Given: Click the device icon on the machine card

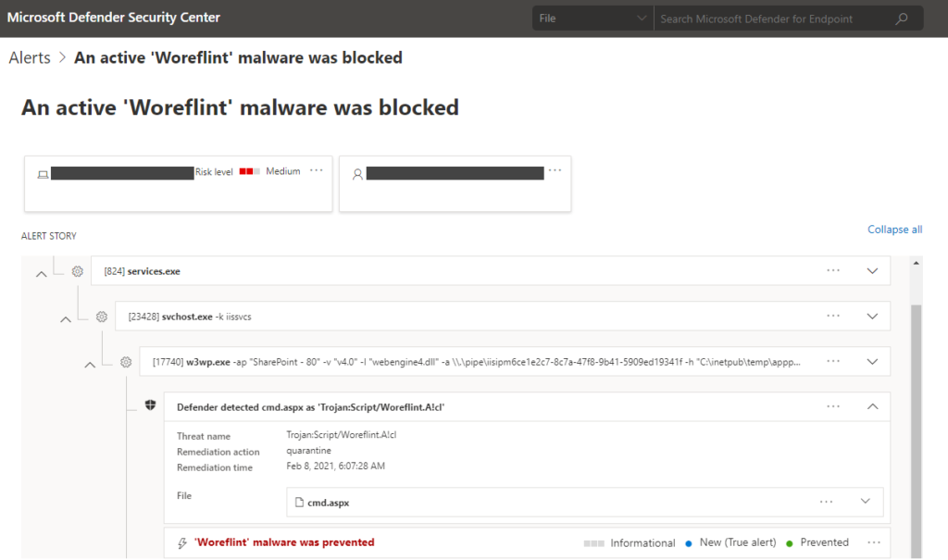Looking at the screenshot, I should pos(43,172).
